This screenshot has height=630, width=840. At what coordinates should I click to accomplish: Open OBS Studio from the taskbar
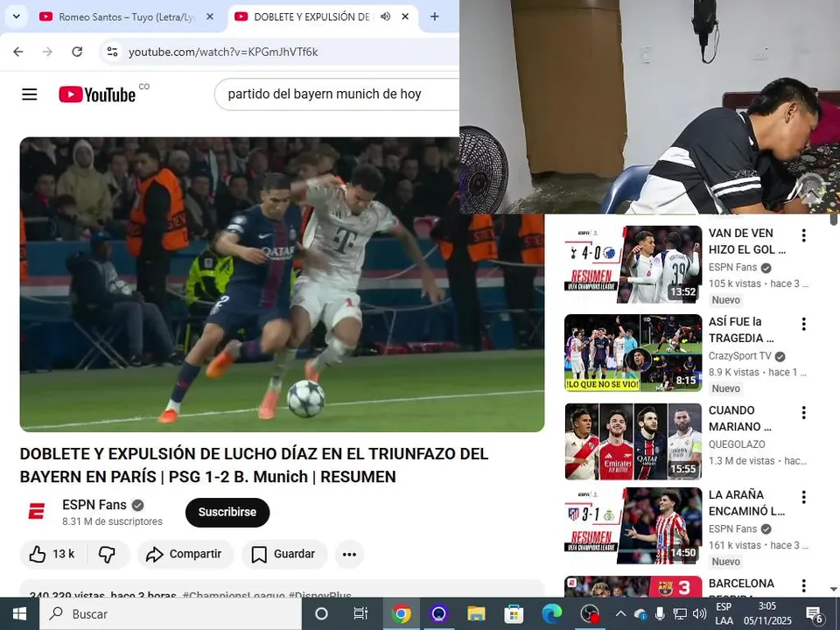(589, 614)
